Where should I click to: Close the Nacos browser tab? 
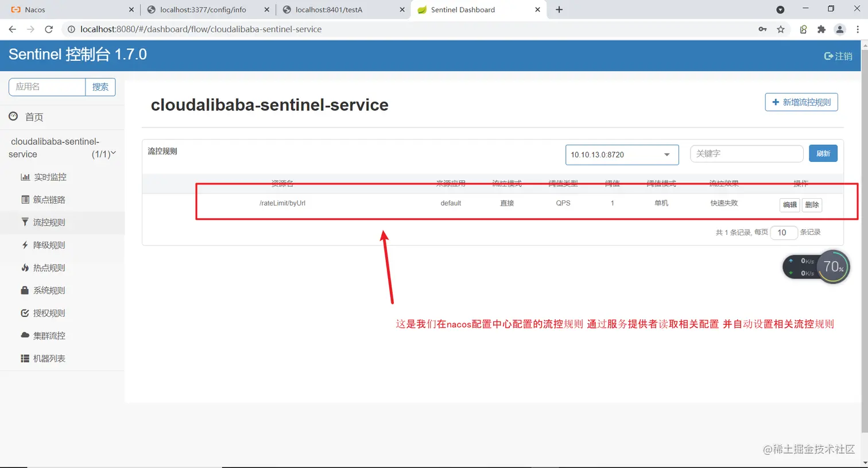tap(131, 10)
